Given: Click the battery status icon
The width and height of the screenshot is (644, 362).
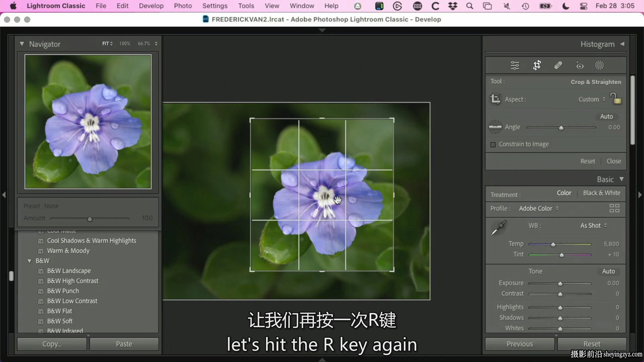Looking at the screenshot, I should (x=546, y=6).
